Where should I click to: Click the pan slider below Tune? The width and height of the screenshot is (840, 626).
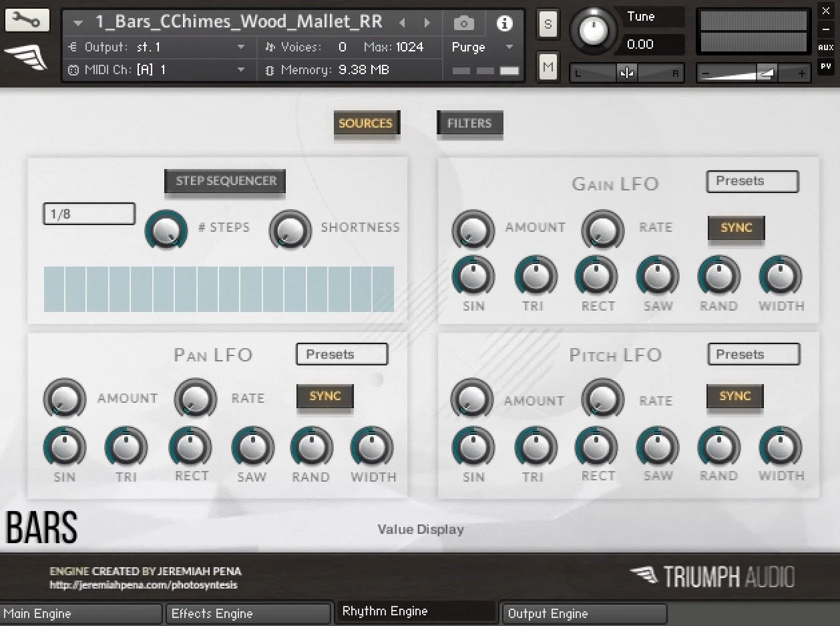pyautogui.click(x=626, y=73)
